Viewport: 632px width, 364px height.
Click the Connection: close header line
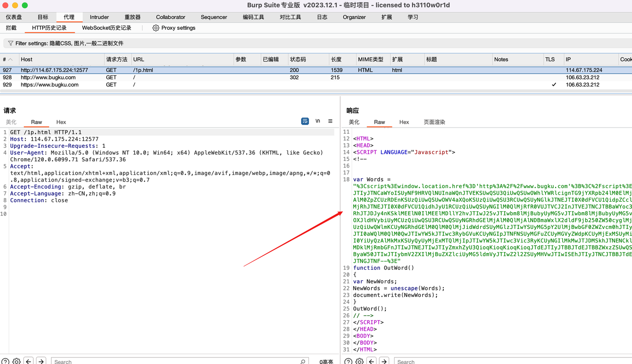39,200
